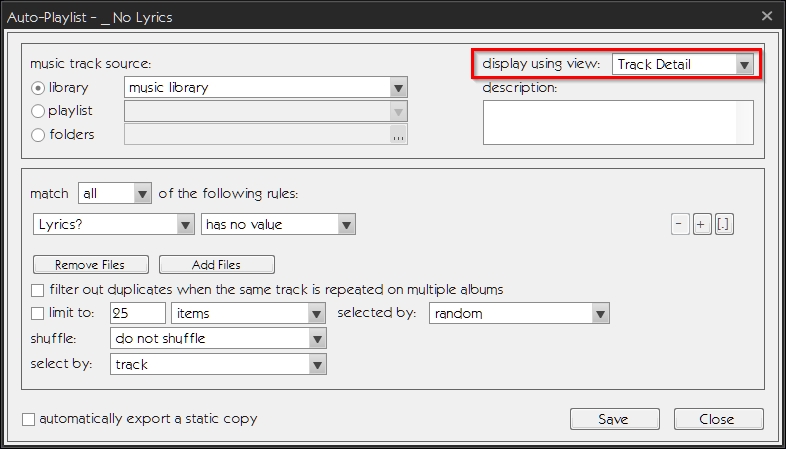
Task: Toggle the limit to checkbox
Action: [x=38, y=314]
